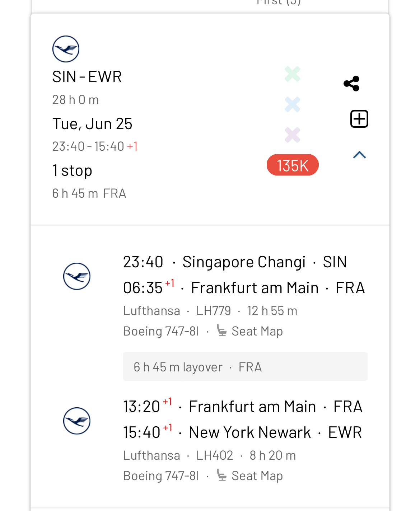Viewport: 420px width, 511px height.
Task: Click the share icon on flight card
Action: click(351, 84)
